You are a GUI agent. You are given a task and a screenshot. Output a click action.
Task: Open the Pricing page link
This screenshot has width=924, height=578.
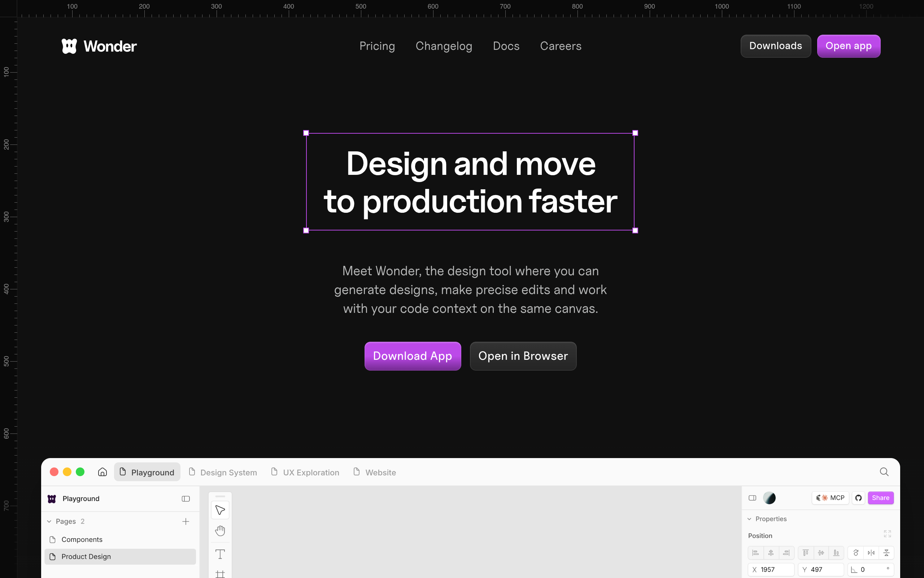pos(377,46)
